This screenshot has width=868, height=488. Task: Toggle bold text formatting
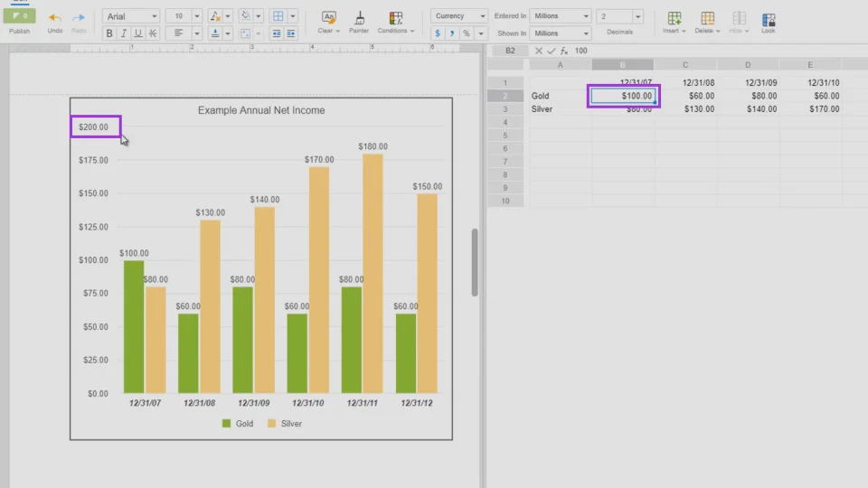coord(109,33)
